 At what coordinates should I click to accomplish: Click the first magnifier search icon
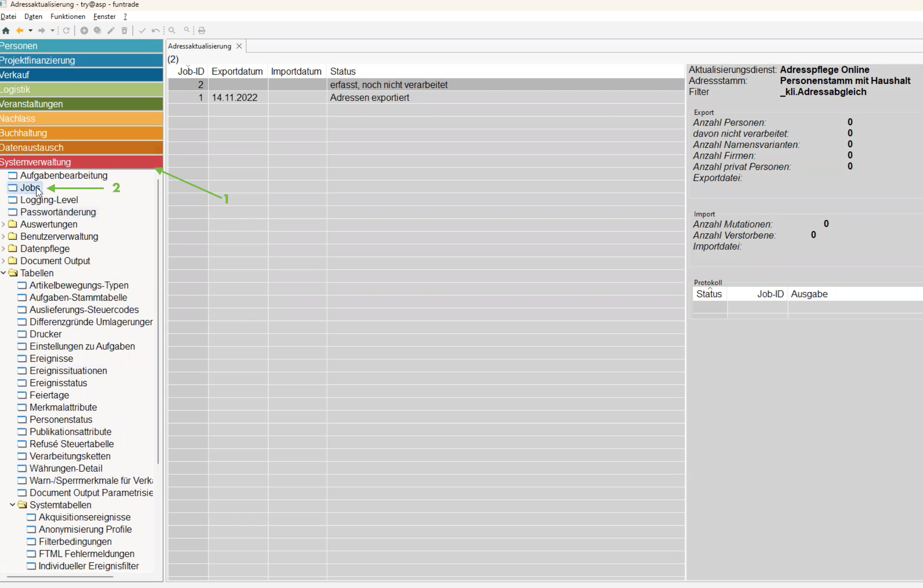click(x=172, y=31)
